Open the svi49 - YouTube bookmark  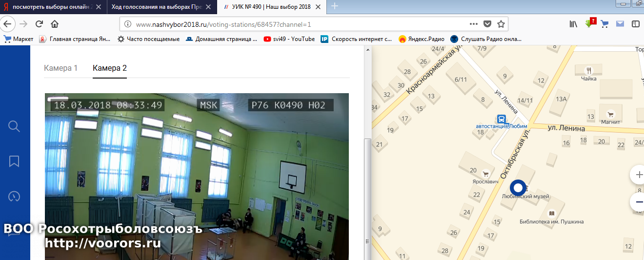coord(289,39)
